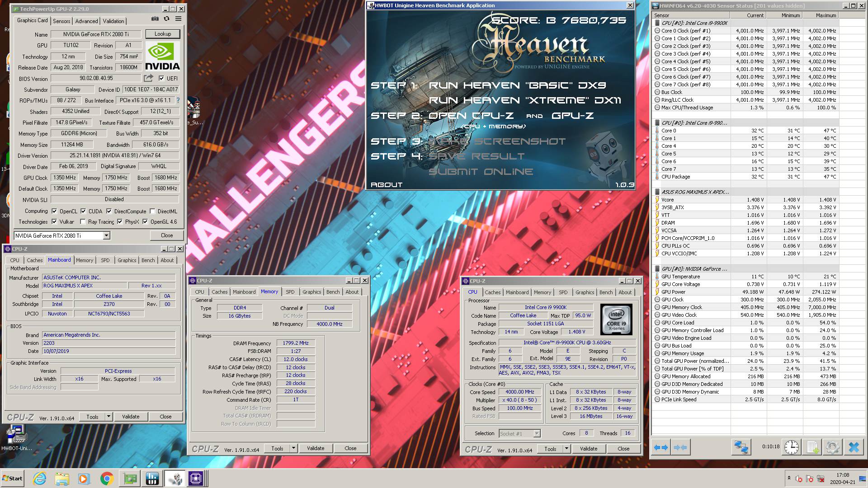The height and width of the screenshot is (488, 868).
Task: Open Tools dropdown arrow in CPU tab CPU-Z
Action: 566,448
